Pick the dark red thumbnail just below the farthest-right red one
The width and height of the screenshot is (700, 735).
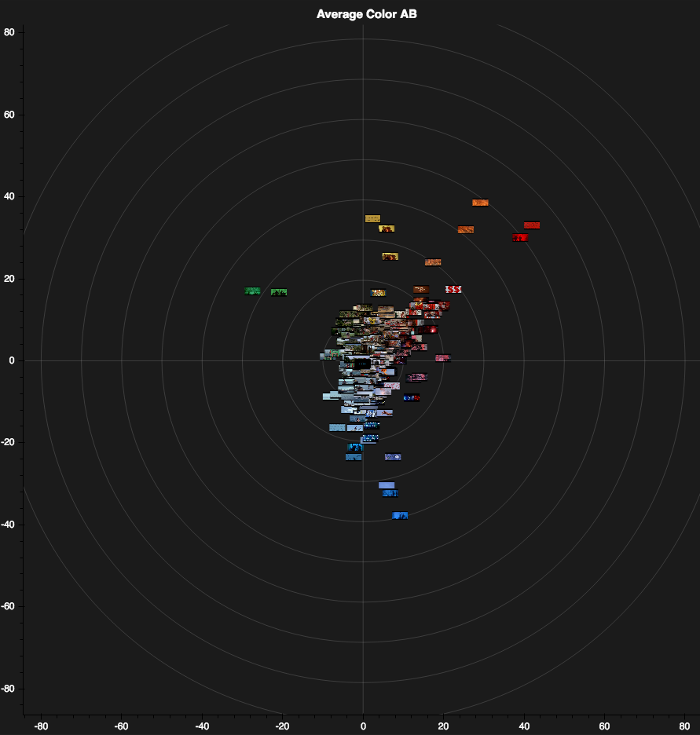tap(520, 238)
